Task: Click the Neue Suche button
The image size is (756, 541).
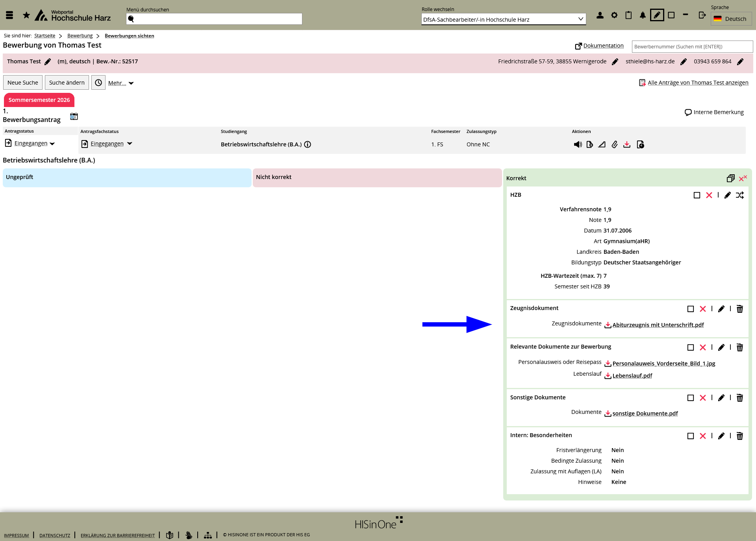Action: coord(23,83)
